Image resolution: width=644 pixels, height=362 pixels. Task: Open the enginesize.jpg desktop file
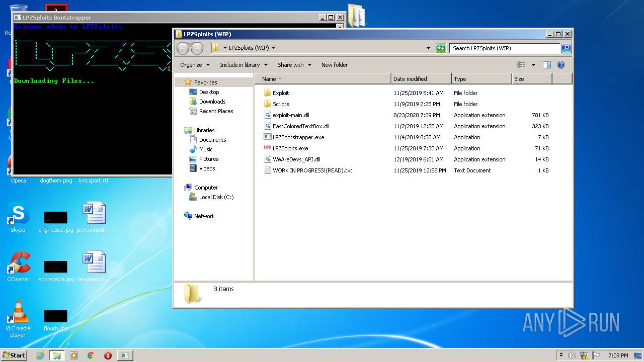tap(56, 220)
